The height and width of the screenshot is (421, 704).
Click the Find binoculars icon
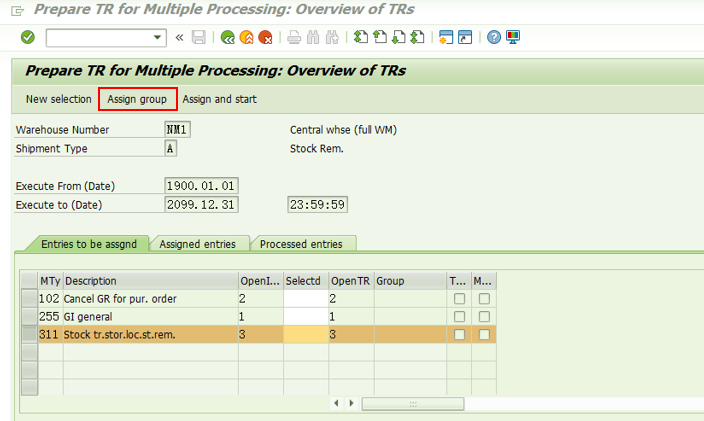tap(313, 37)
